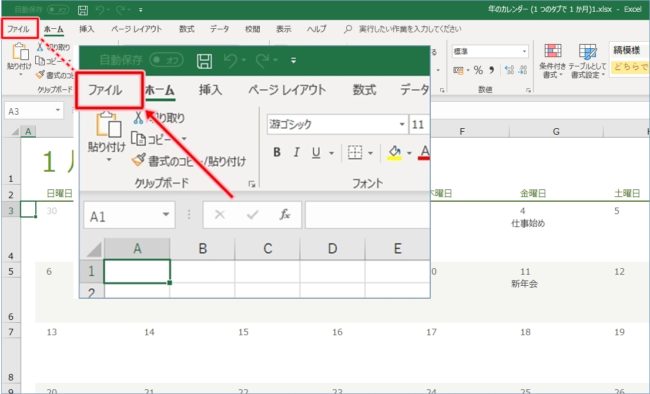Viewport: 650px width, 394px height.
Task: Click the font size box showing 11
Action: pos(419,124)
